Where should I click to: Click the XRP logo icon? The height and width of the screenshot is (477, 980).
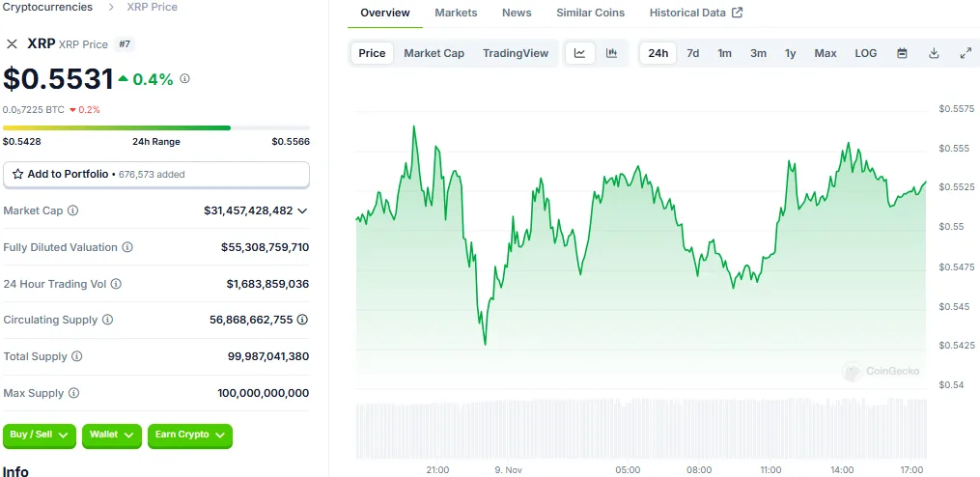tap(12, 43)
